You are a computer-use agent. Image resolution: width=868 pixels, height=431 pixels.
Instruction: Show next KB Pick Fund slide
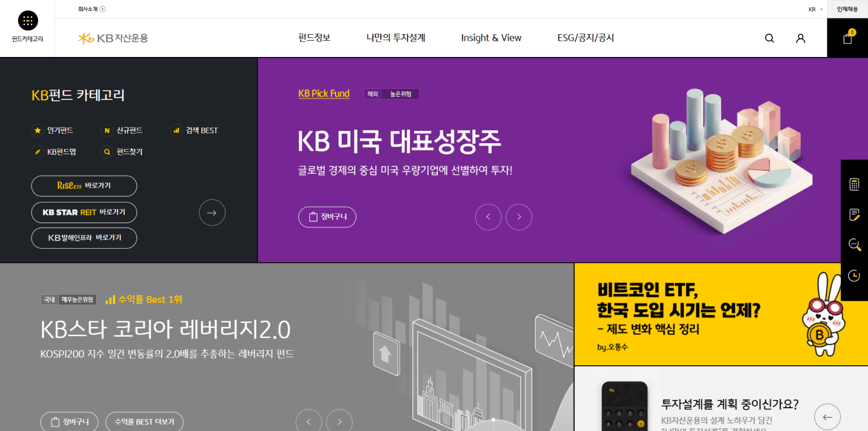(x=519, y=217)
